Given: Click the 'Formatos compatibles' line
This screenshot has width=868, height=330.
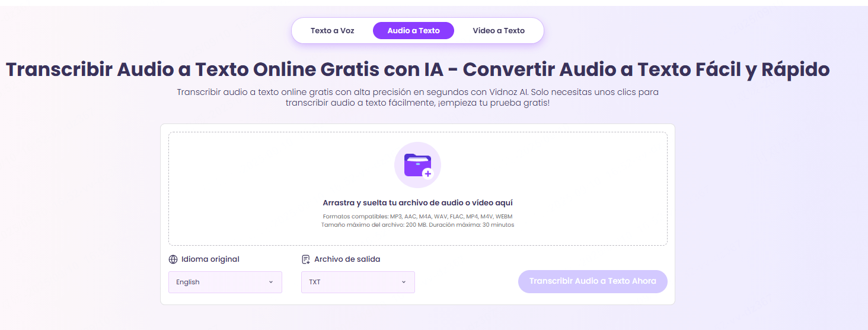Looking at the screenshot, I should [x=417, y=217].
